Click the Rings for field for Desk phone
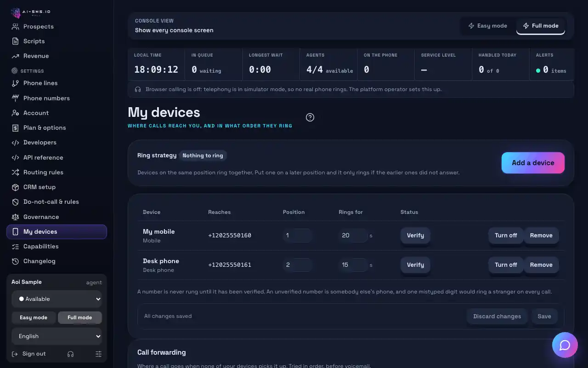This screenshot has height=368, width=588. click(x=353, y=264)
